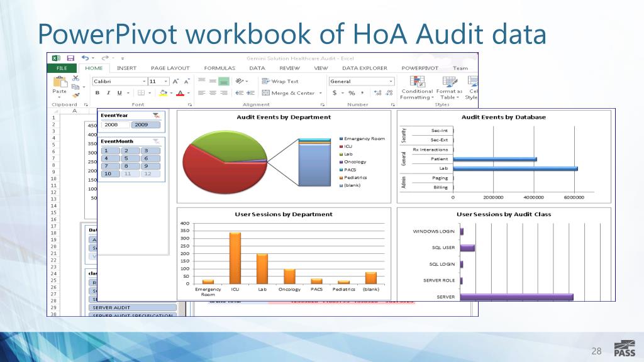
Task: Clear the EventYear slicer filter
Action: (156, 116)
